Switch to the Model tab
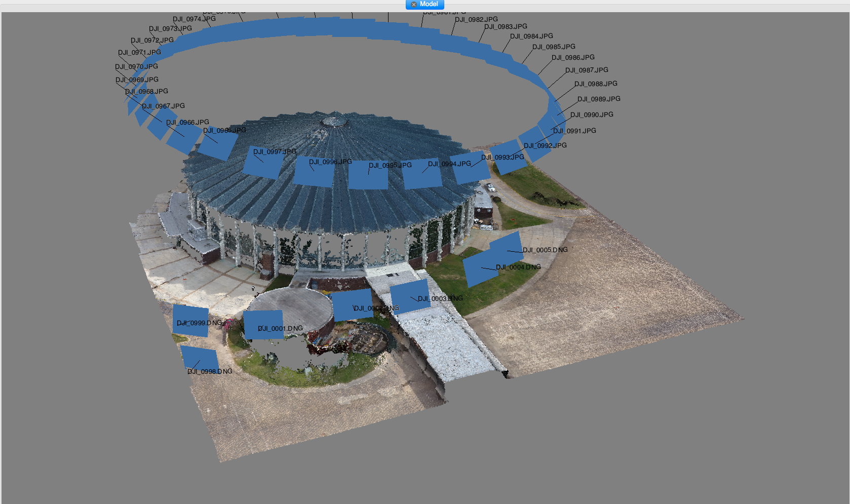This screenshot has width=850, height=504. (x=429, y=4)
